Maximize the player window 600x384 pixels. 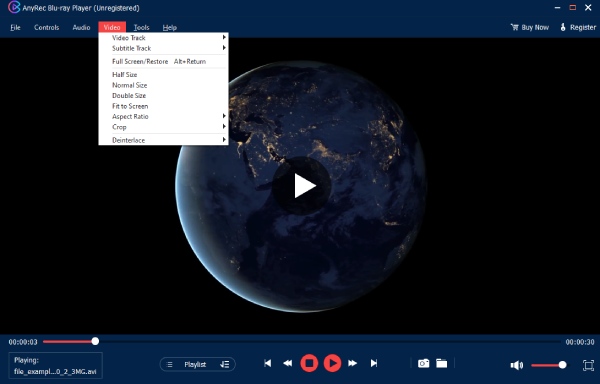point(572,7)
